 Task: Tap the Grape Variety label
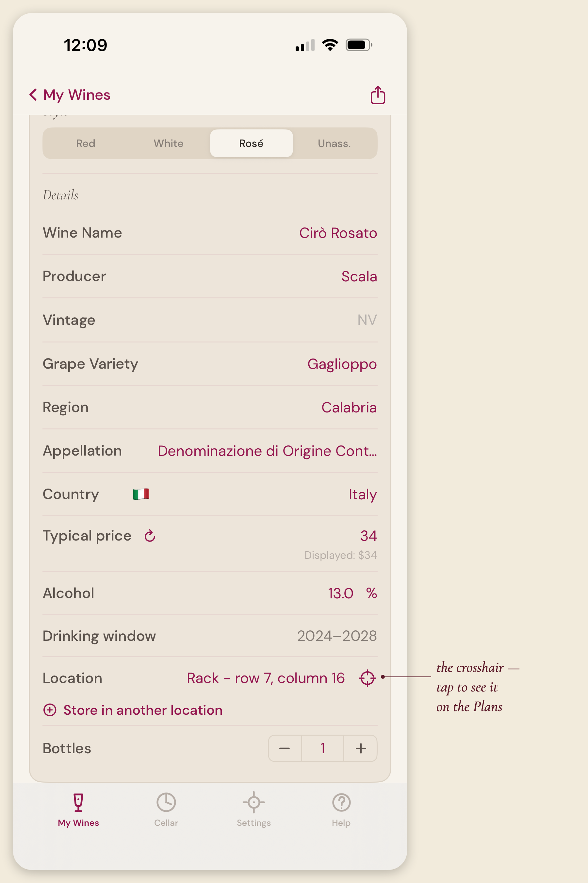[x=90, y=364]
